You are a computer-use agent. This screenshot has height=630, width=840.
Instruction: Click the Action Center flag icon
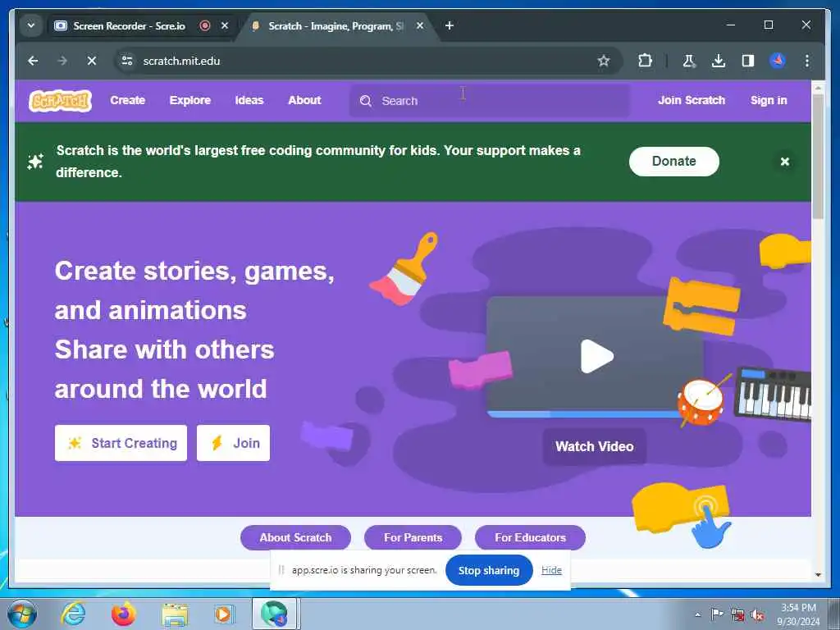[x=717, y=614]
